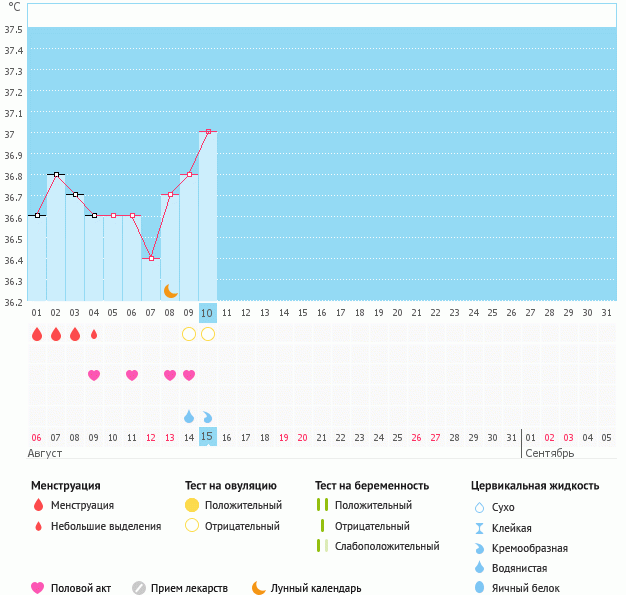Select the 36.8 temperature point on day 02
The width and height of the screenshot is (626, 595).
click(x=56, y=174)
